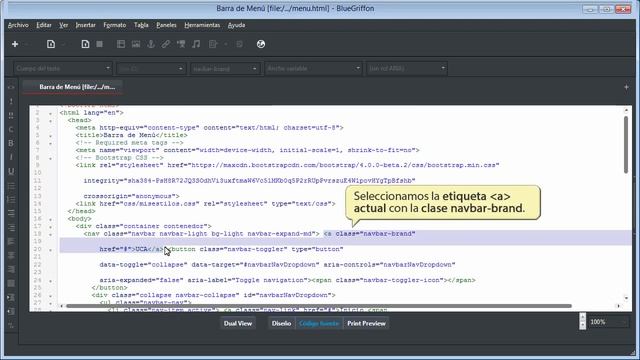Viewport: 640px width, 360px height.
Task: Click the eye icon beside the document tab
Action: (x=11, y=87)
